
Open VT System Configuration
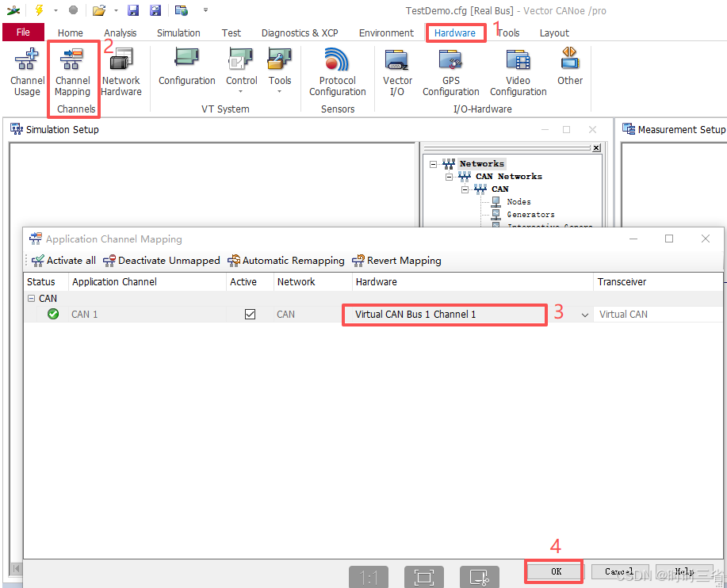(x=187, y=67)
